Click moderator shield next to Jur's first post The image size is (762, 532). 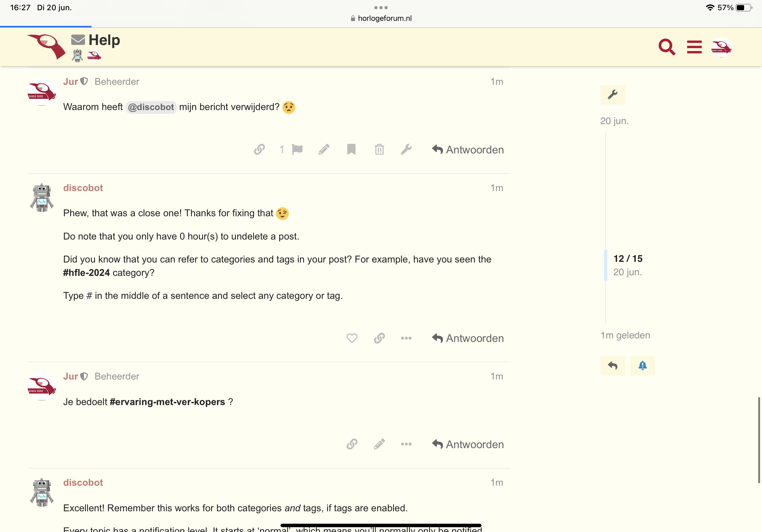pyautogui.click(x=84, y=81)
